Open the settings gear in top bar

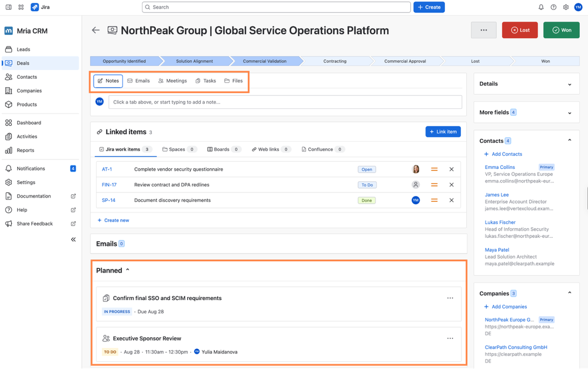(x=566, y=7)
